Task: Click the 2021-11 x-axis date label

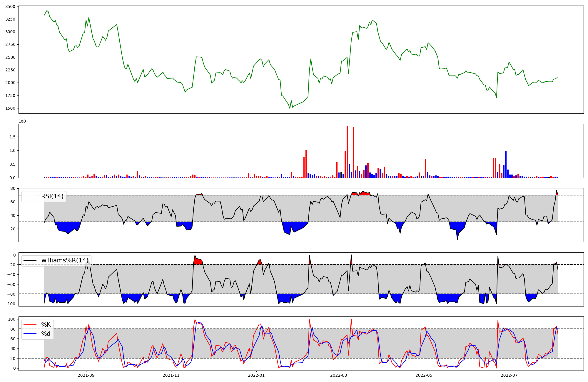Action: [171, 375]
